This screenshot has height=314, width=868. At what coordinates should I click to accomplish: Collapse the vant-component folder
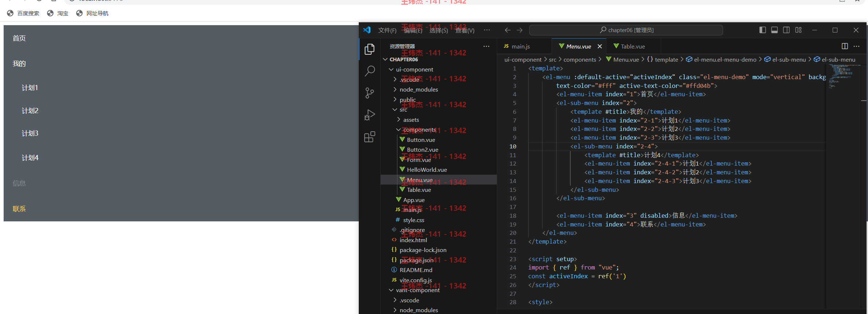pos(439,290)
